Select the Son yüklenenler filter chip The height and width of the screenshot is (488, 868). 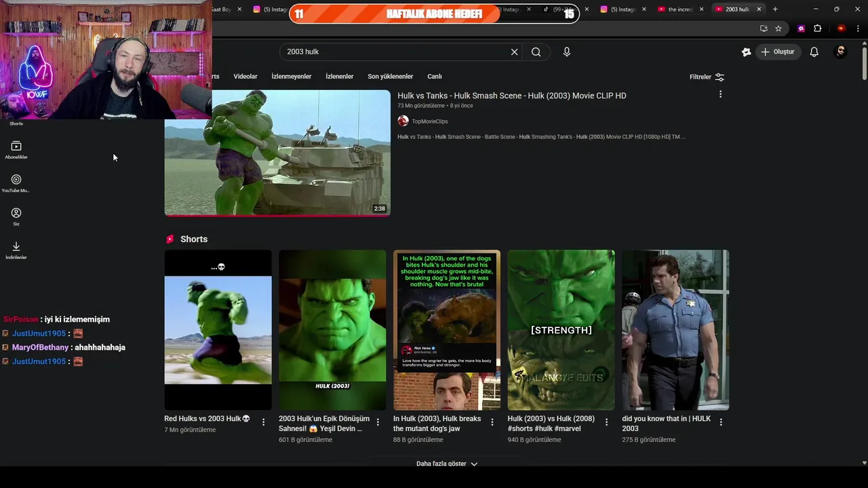pos(390,77)
